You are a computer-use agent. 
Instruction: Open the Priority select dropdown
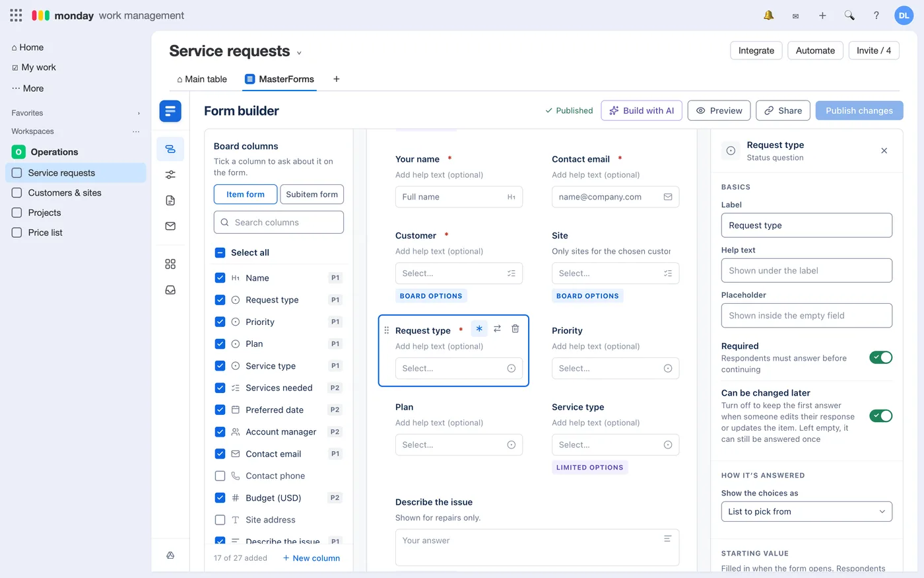[615, 369]
